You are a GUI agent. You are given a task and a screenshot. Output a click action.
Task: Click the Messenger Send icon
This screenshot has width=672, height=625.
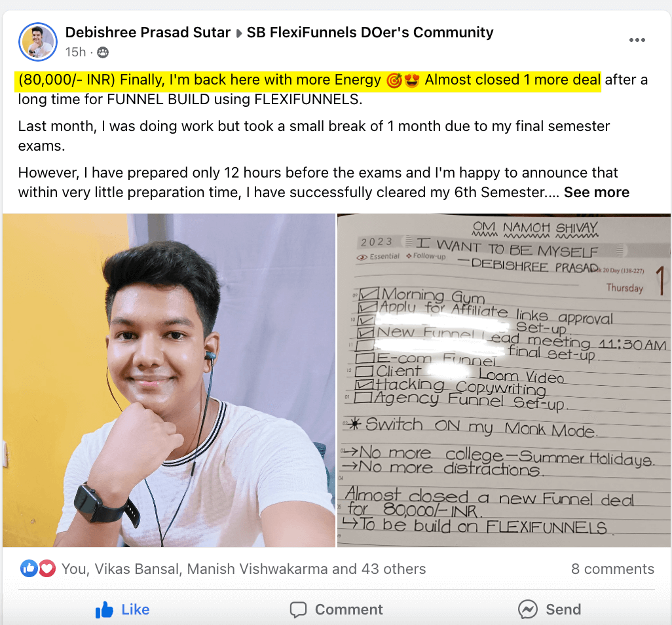point(527,609)
